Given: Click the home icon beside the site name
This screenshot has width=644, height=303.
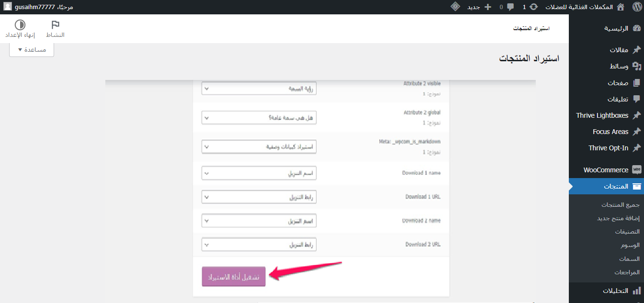Looking at the screenshot, I should click(621, 7).
